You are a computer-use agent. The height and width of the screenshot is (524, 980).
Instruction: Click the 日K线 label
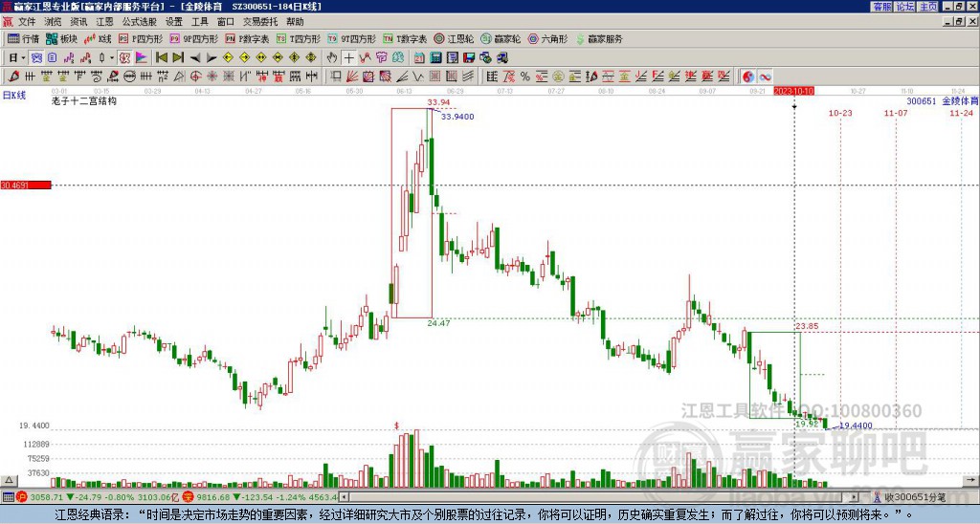tap(13, 96)
